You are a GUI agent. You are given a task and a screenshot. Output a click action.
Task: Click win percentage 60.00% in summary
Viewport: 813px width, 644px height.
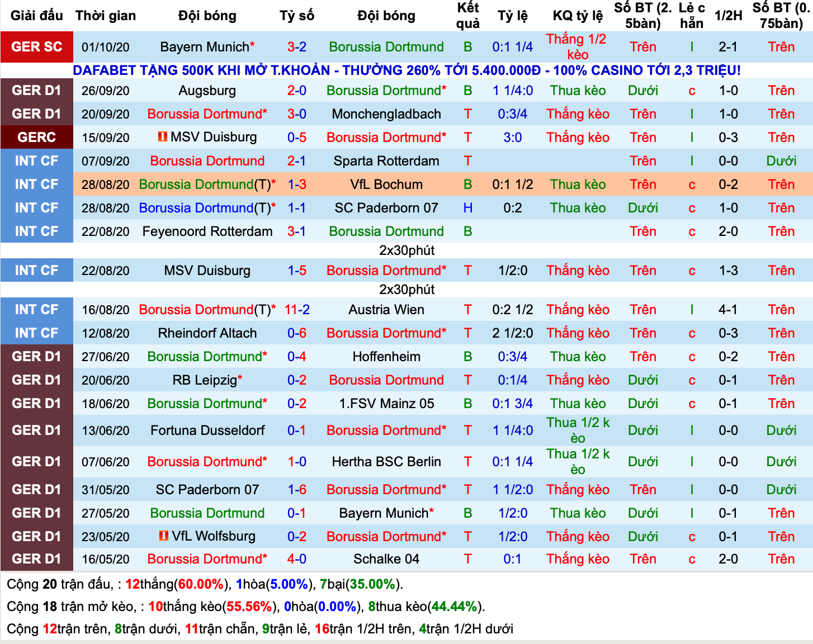point(201,584)
